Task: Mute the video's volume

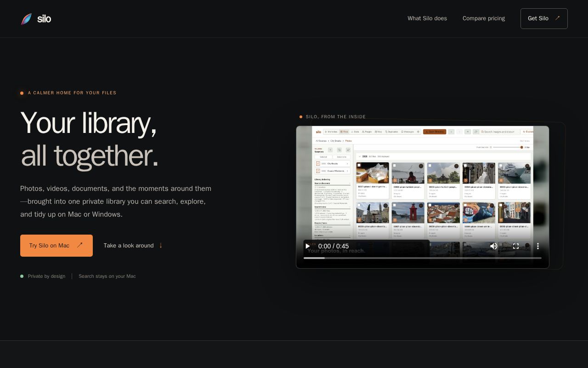Action: [494, 246]
